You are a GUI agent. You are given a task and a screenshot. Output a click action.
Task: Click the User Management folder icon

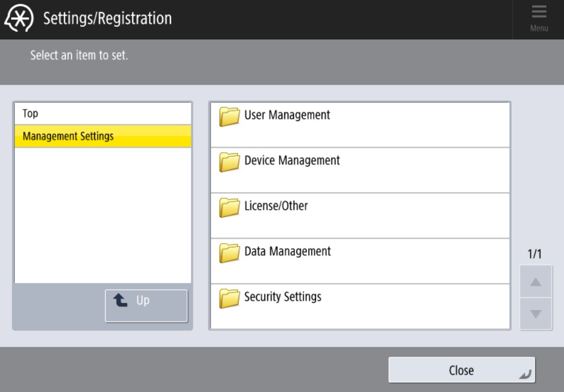click(229, 116)
